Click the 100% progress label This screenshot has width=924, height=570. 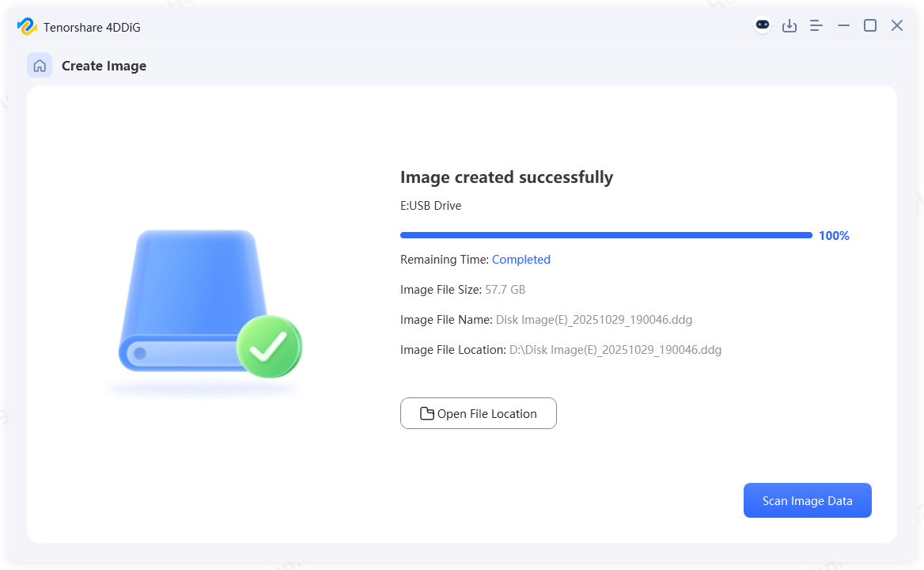[834, 235]
